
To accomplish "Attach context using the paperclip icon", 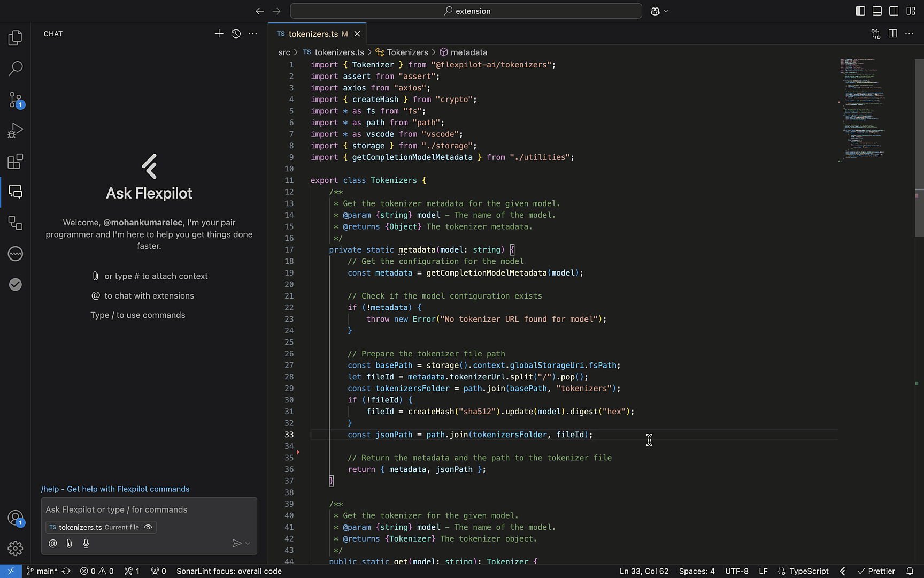I will (68, 543).
